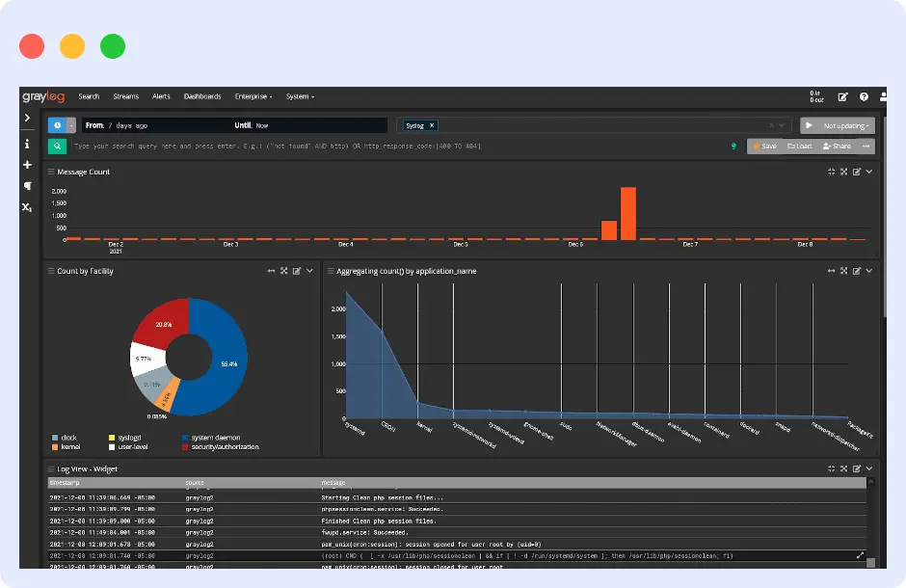
Task: Open the sidebar X1 parameters icon
Action: [x=27, y=207]
